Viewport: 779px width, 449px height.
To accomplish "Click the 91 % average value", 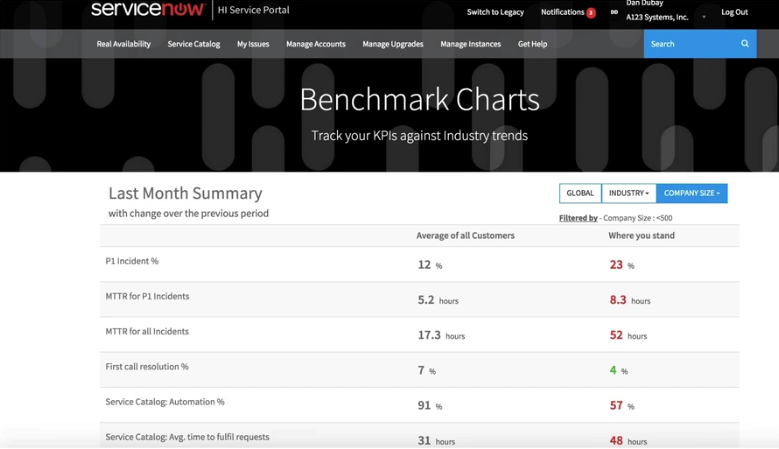I will coord(430,405).
